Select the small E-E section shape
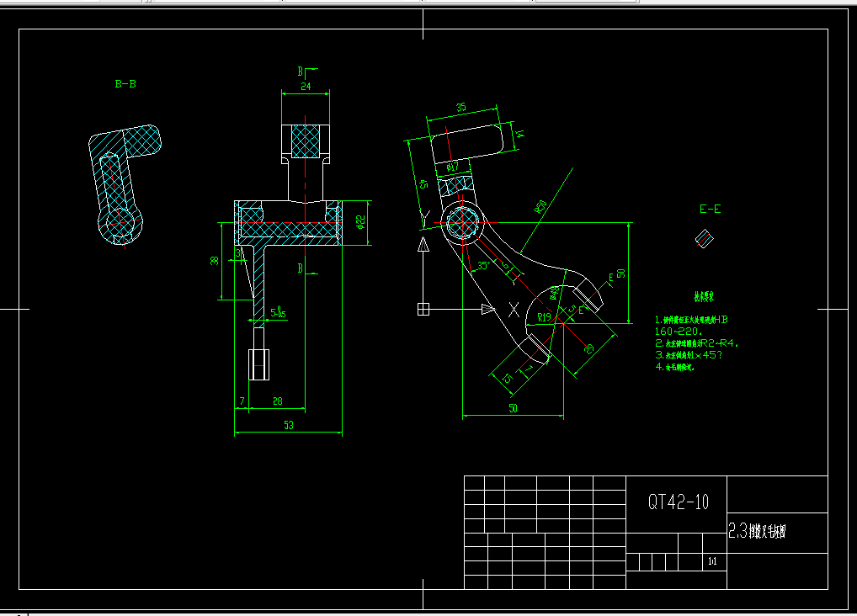 tap(705, 239)
